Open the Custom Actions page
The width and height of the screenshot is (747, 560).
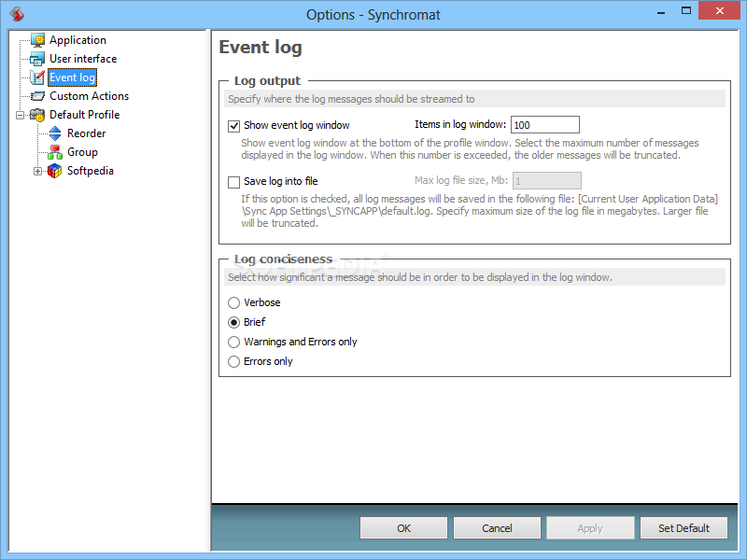click(x=89, y=96)
